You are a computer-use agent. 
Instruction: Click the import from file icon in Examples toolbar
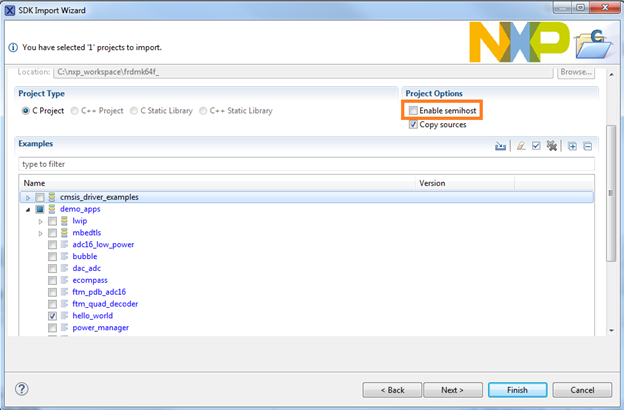pos(500,146)
